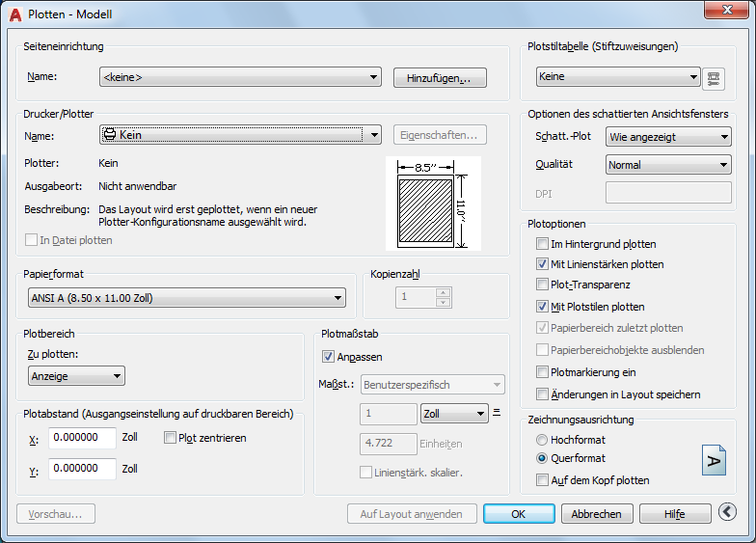Close the Plotten dialog window
Viewport: 756px width, 543px height.
click(x=727, y=10)
